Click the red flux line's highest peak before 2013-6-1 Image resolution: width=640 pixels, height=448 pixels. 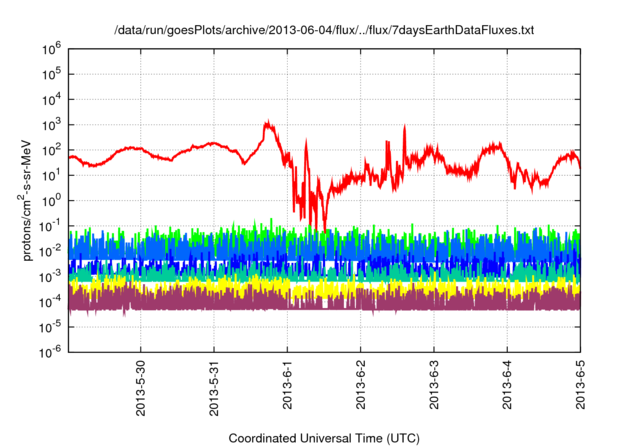tap(267, 124)
